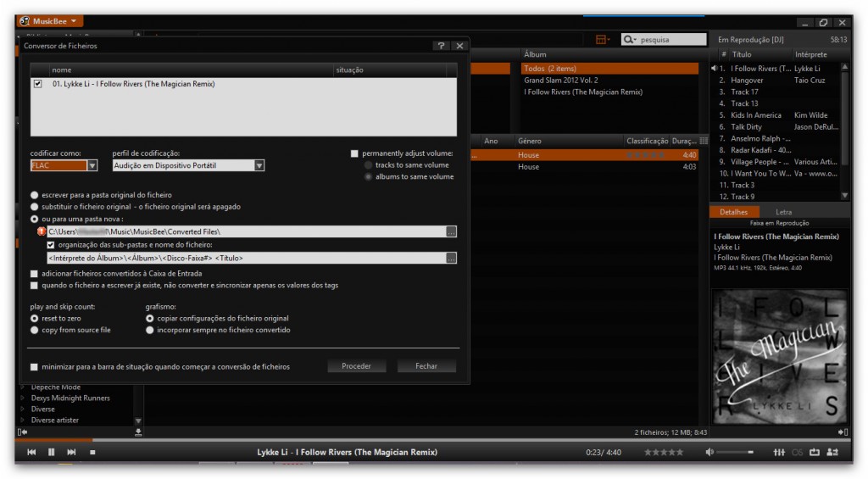Open the codificar como FLAC dropdown
The width and height of the screenshot is (868, 479).
(x=92, y=166)
